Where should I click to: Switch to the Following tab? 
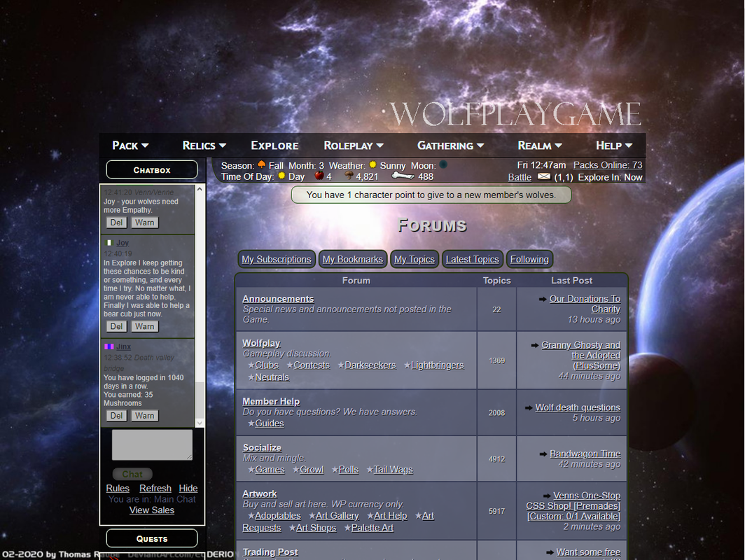click(x=529, y=259)
